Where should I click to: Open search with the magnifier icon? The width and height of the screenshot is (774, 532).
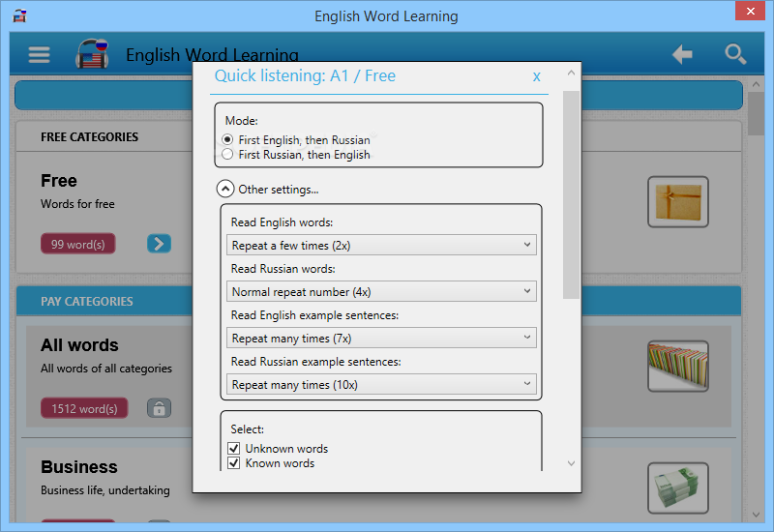pos(735,54)
